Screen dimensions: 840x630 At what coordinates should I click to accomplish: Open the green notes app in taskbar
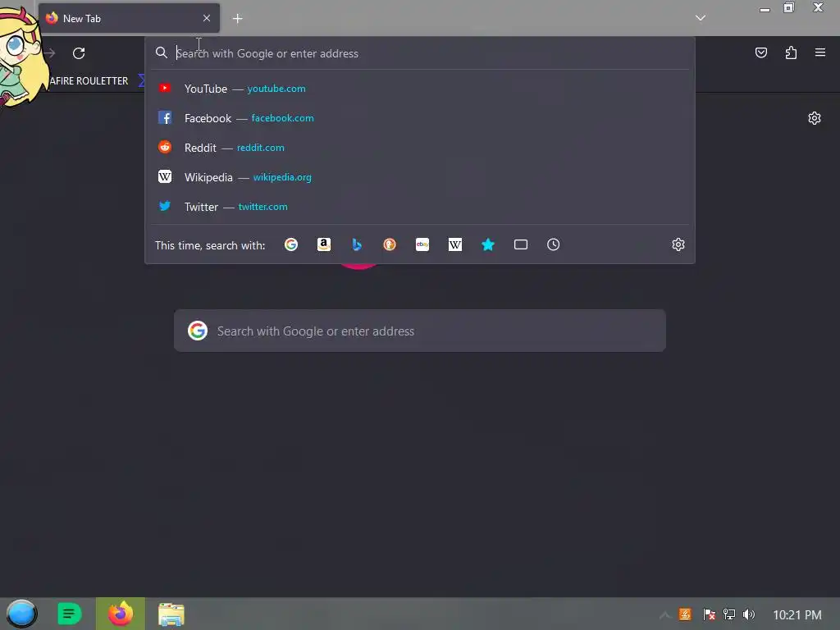[69, 614]
